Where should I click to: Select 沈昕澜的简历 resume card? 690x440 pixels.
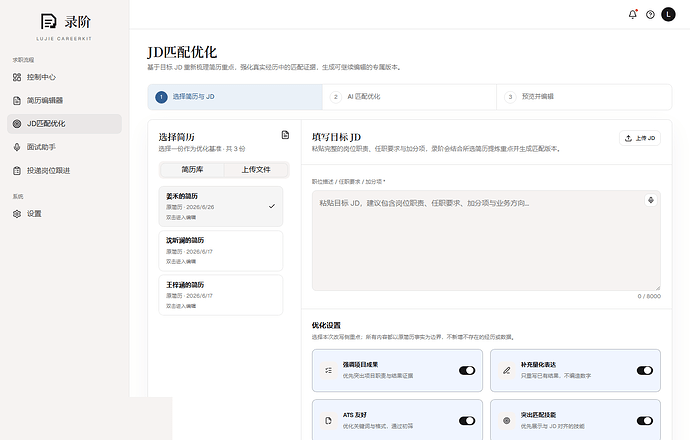[221, 251]
